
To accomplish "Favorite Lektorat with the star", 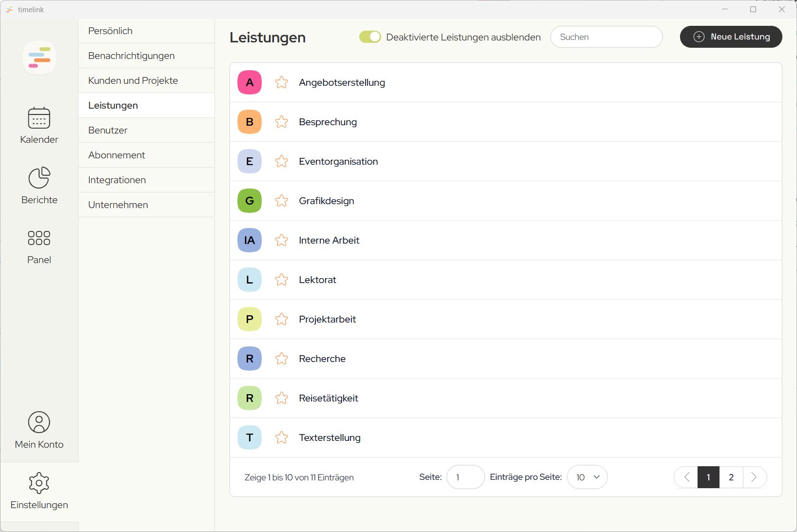I will point(282,280).
